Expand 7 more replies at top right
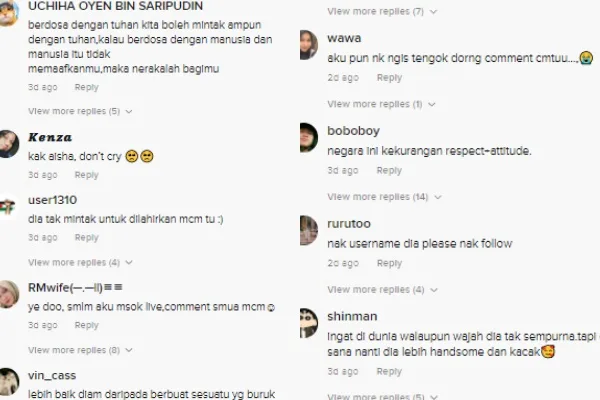The width and height of the screenshot is (600, 400). coord(382,11)
